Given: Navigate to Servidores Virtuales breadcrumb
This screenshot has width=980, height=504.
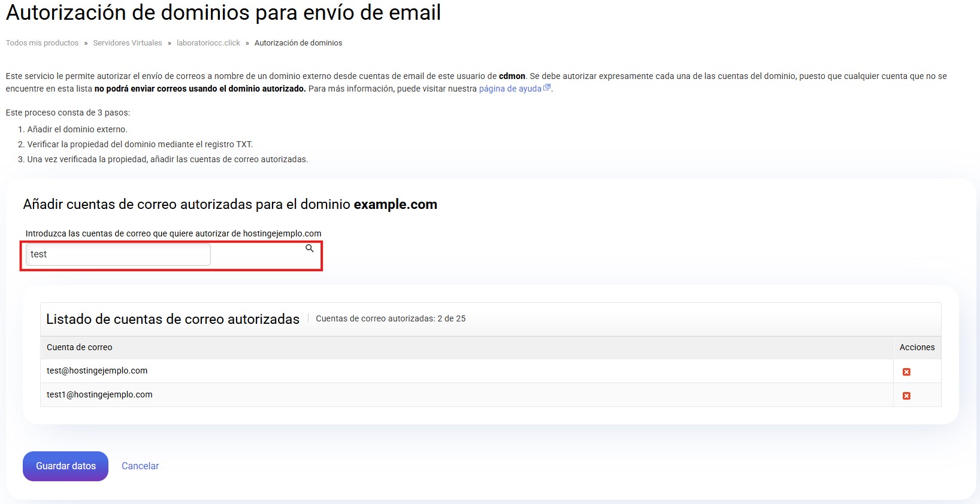Looking at the screenshot, I should 128,43.
